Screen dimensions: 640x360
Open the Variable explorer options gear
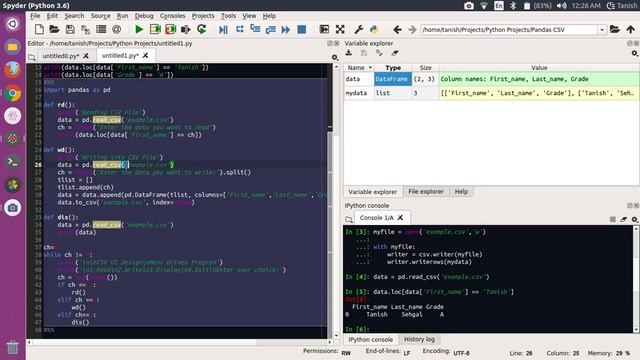point(635,53)
